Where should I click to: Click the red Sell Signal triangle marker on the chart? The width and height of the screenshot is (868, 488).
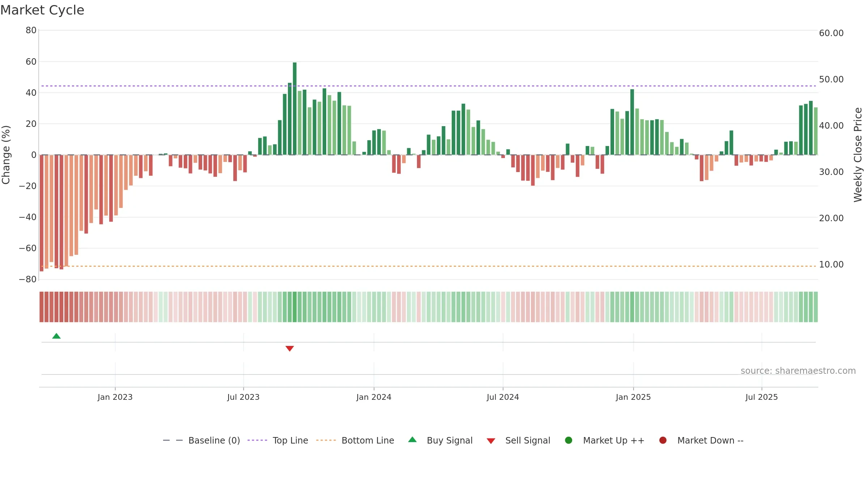pos(290,348)
